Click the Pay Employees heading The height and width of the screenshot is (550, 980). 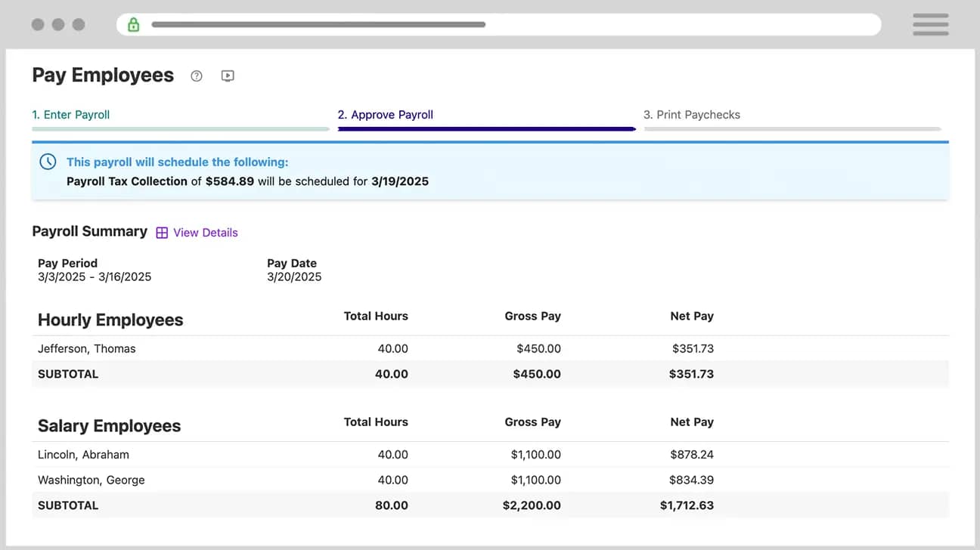(103, 75)
